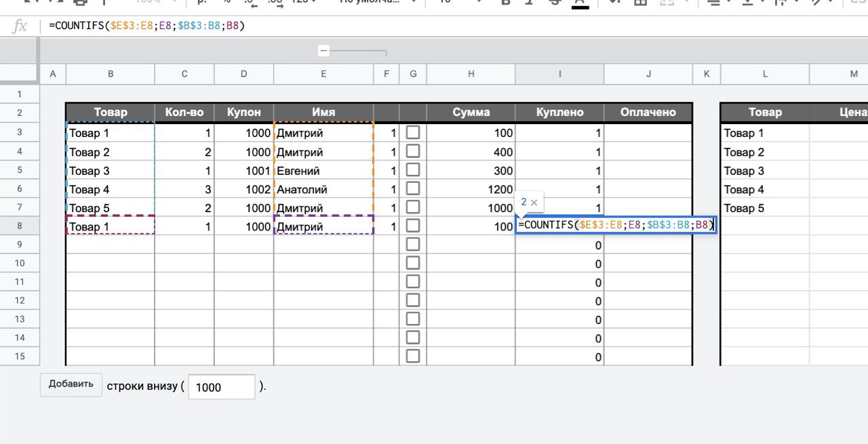Click the fx formula icon

tap(20, 26)
